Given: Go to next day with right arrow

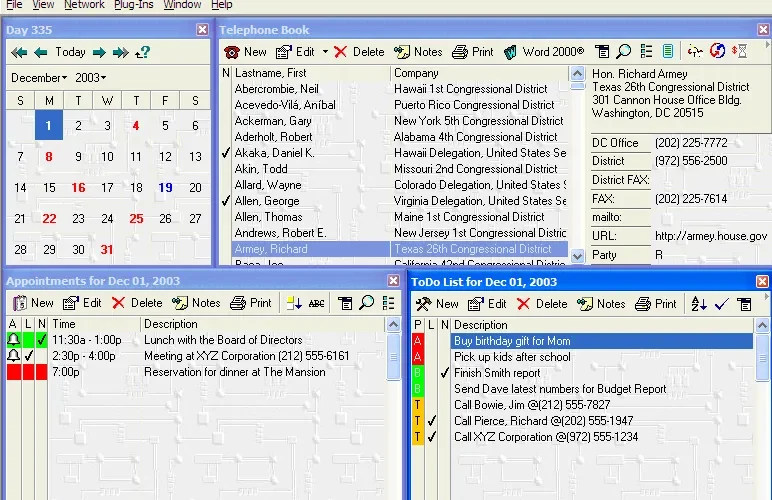Looking at the screenshot, I should (x=99, y=52).
